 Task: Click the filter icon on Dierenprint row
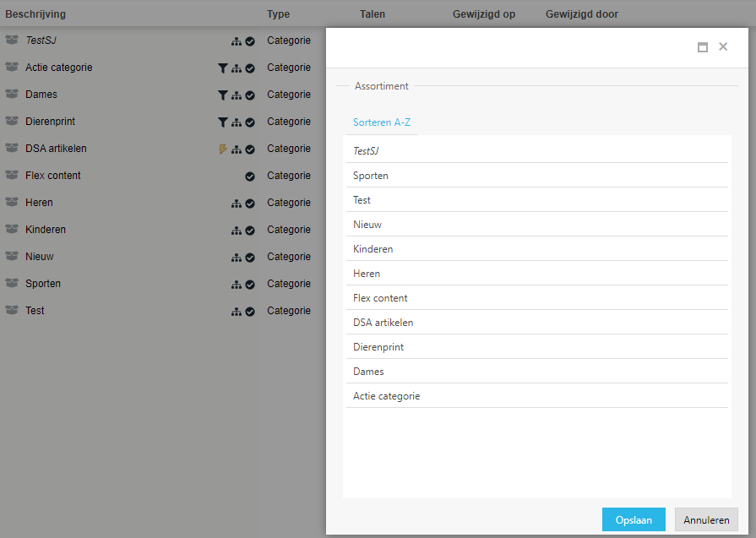tap(222, 122)
